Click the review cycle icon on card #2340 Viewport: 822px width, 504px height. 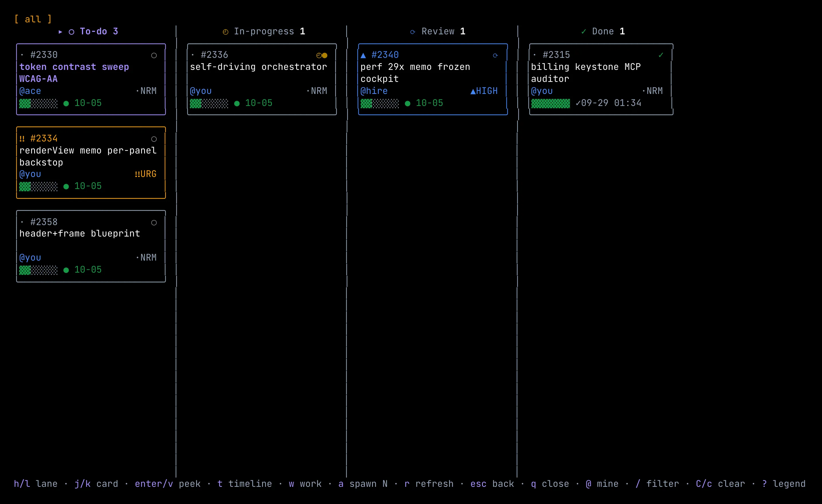tap(495, 55)
